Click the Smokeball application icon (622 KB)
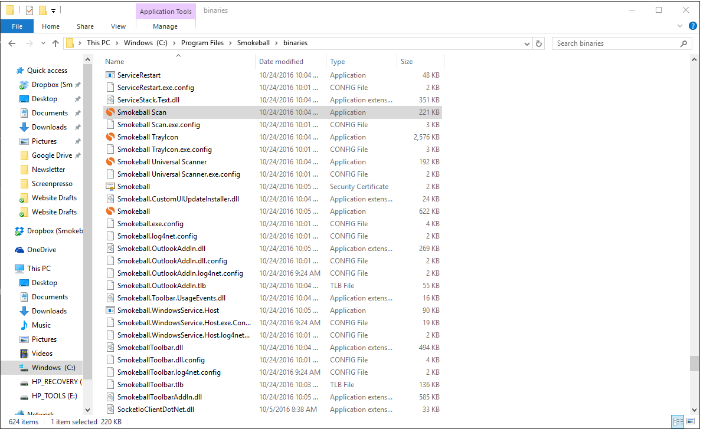Screen dimensions: 707x432 (x=110, y=211)
